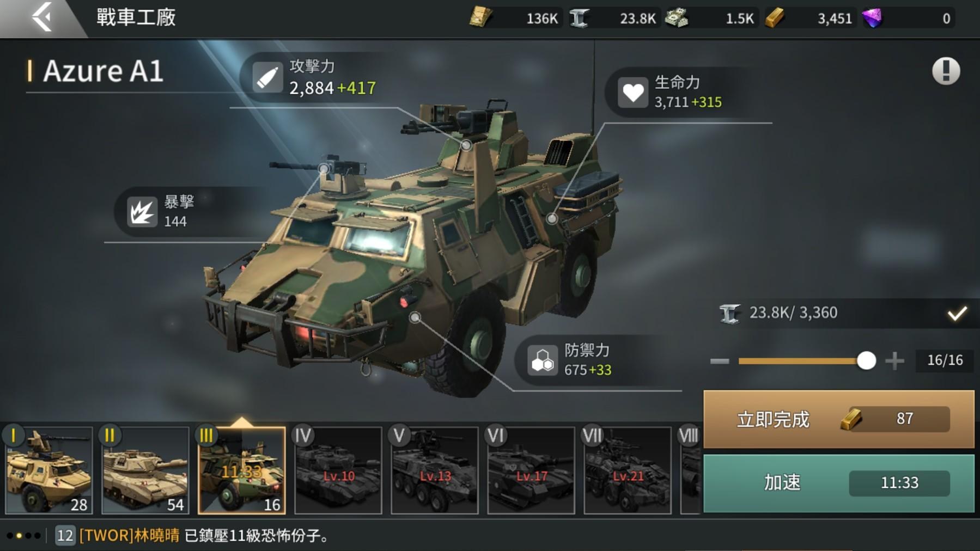Click 立即完成 instant finish button
The height and width of the screenshot is (551, 980).
click(x=839, y=419)
